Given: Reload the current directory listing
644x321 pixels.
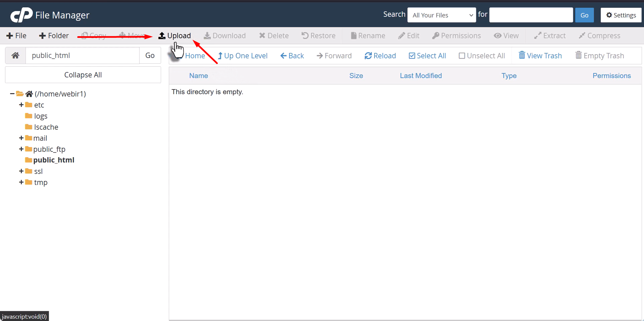Looking at the screenshot, I should click(x=380, y=56).
